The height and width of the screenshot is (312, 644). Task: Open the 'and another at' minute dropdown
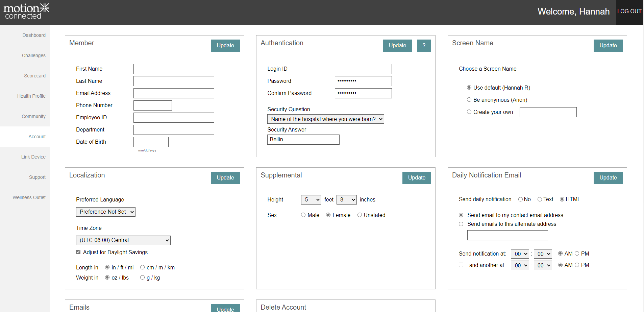[x=543, y=265]
